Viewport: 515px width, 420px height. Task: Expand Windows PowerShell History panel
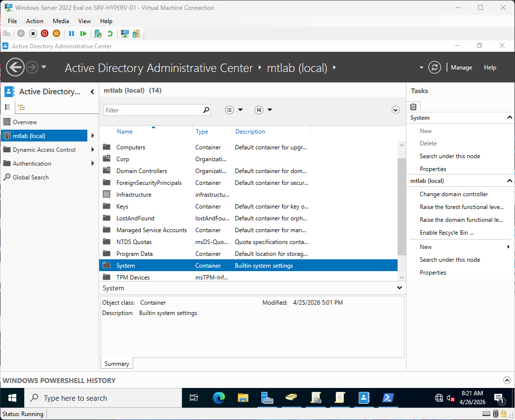click(507, 380)
